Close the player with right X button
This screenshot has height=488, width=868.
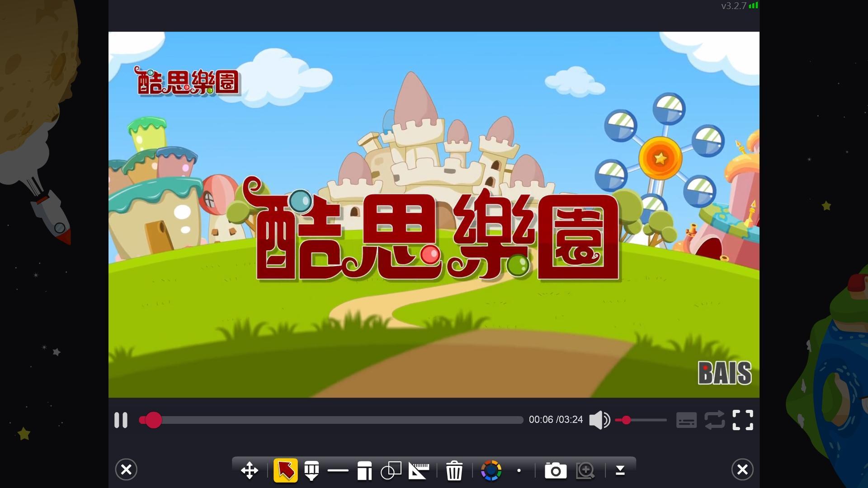point(742,469)
